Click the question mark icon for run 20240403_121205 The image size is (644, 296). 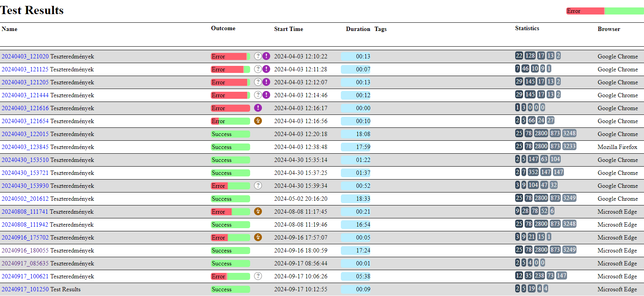[x=258, y=82]
